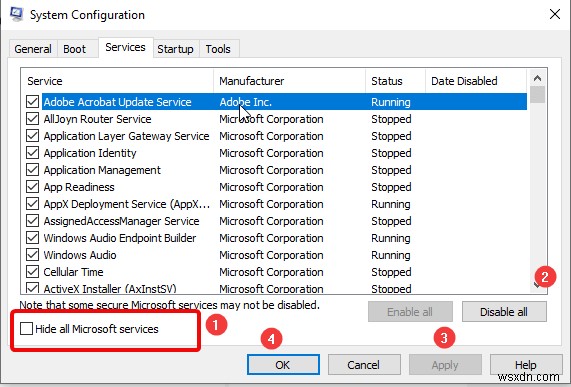Toggle AssignedAccessManager Service checkbox
Image resolution: width=571 pixels, height=387 pixels.
pos(32,221)
